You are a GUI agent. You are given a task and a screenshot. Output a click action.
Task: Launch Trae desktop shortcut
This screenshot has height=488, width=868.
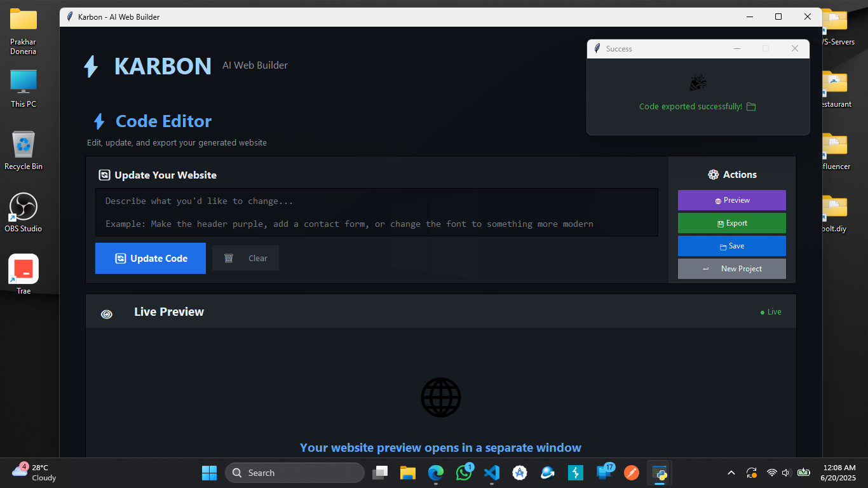24,274
